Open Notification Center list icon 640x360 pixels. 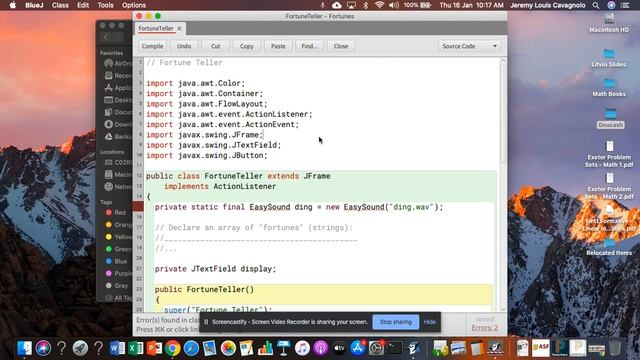(625, 5)
